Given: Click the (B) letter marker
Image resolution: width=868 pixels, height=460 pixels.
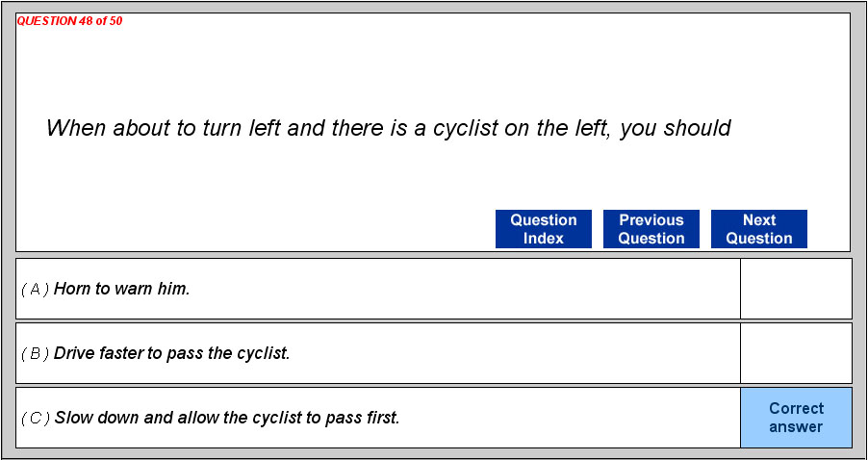Looking at the screenshot, I should (35, 353).
